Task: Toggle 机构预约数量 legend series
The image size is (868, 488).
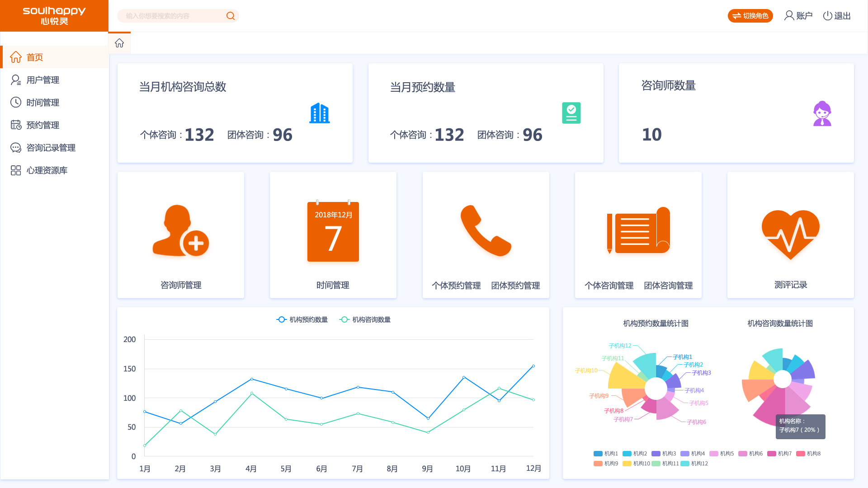Action: point(302,319)
